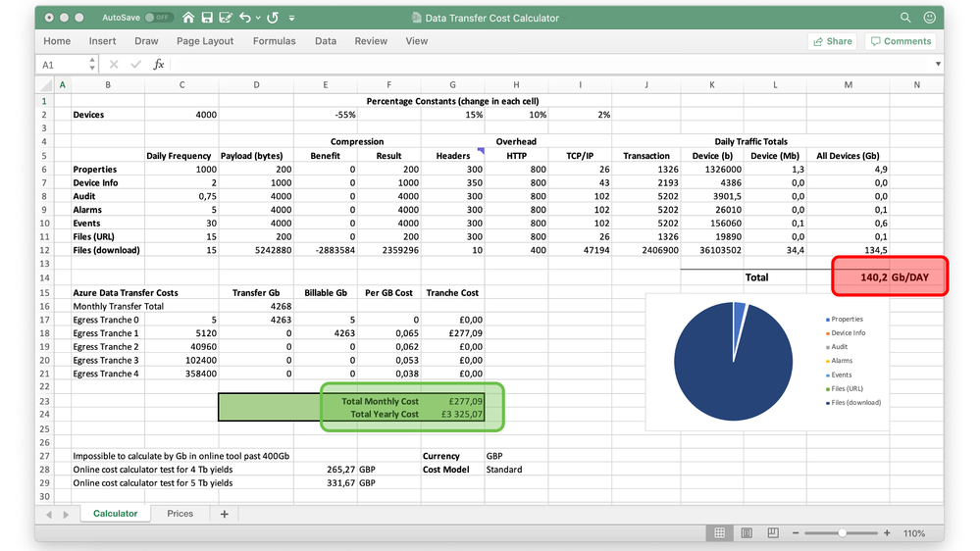Click the -55% compression constant cell
Screen dimensions: 980x551
pos(326,115)
